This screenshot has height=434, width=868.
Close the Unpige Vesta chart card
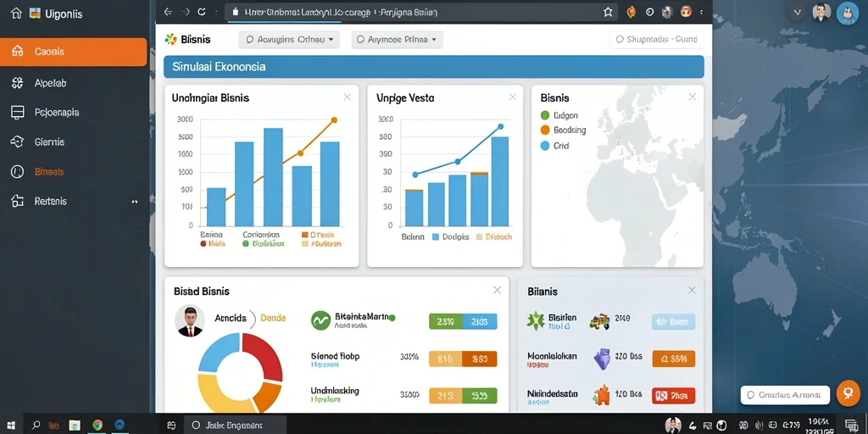pos(512,97)
